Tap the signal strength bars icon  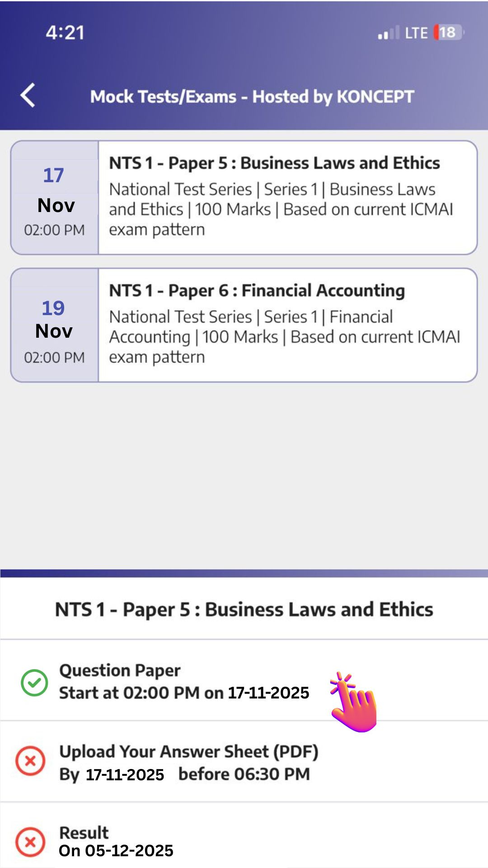pos(388,33)
